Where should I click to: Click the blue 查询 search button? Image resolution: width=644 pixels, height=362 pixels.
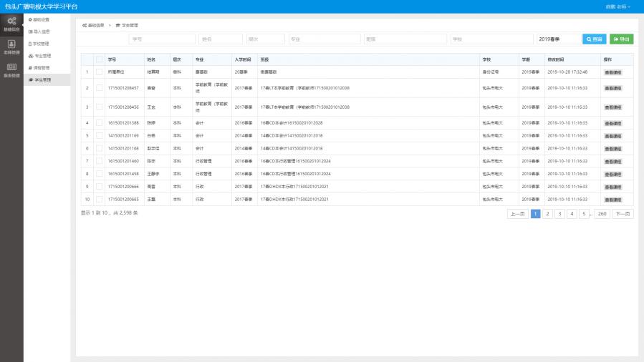pos(595,39)
